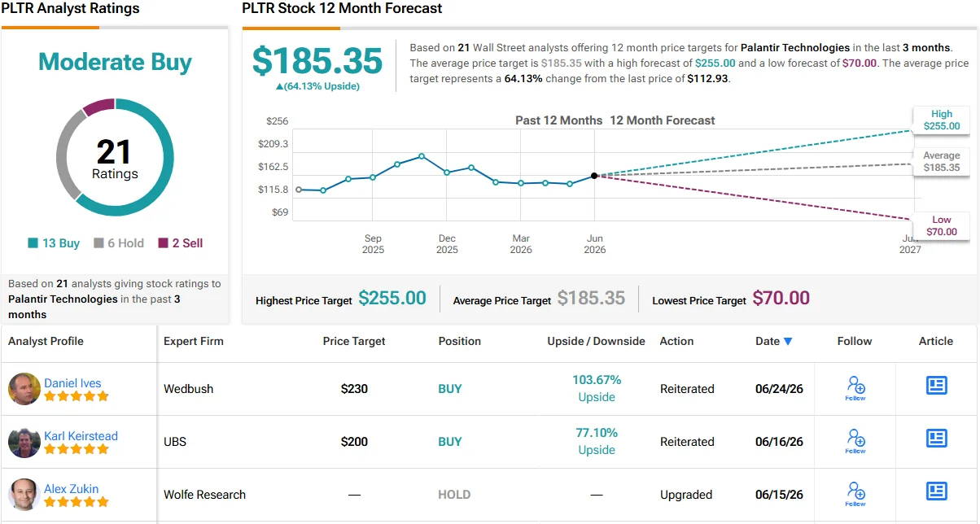The height and width of the screenshot is (524, 980).
Task: Open Karl Keirstead analyst profile link
Action: pyautogui.click(x=81, y=436)
